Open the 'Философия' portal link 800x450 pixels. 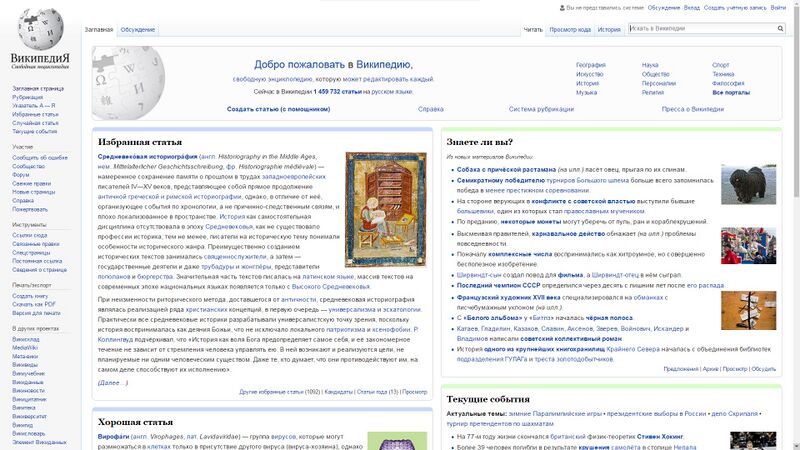point(728,84)
